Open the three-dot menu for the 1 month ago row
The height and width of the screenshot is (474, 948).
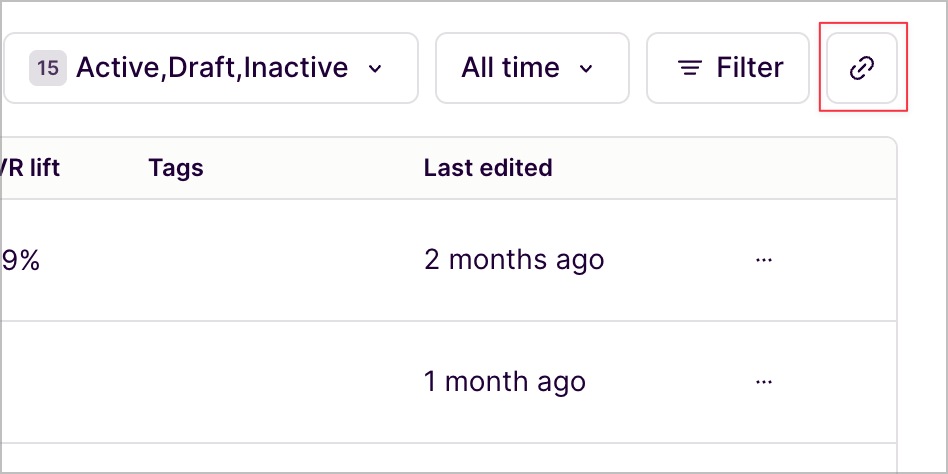click(x=764, y=382)
